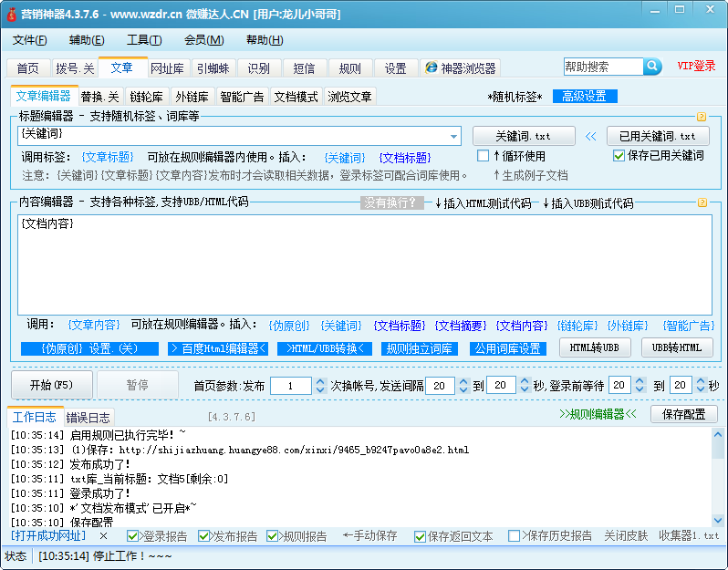Toggle the 规则报告 checkbox
Image resolution: width=728 pixels, height=570 pixels.
coord(272,536)
